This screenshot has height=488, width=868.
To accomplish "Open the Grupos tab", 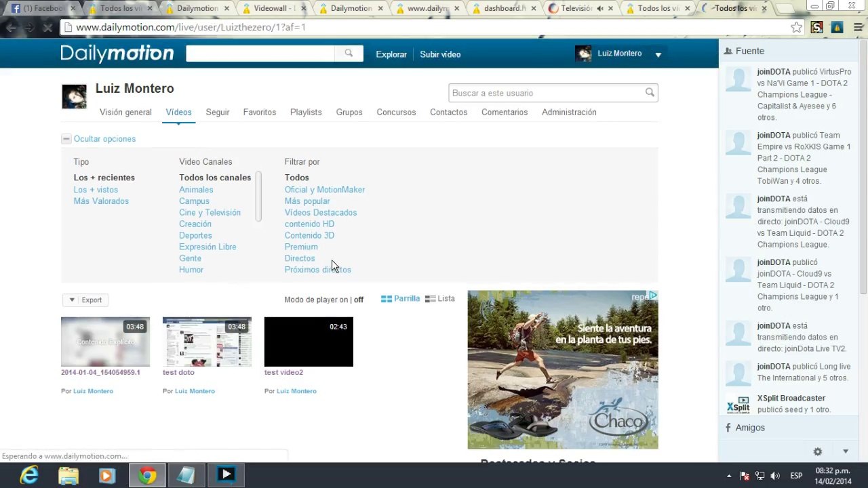I will click(x=349, y=113).
